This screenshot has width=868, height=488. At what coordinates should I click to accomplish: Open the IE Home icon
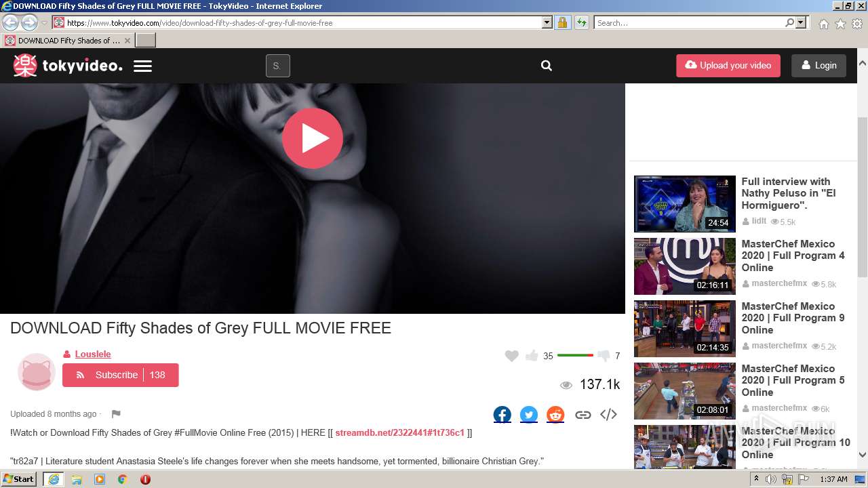823,24
